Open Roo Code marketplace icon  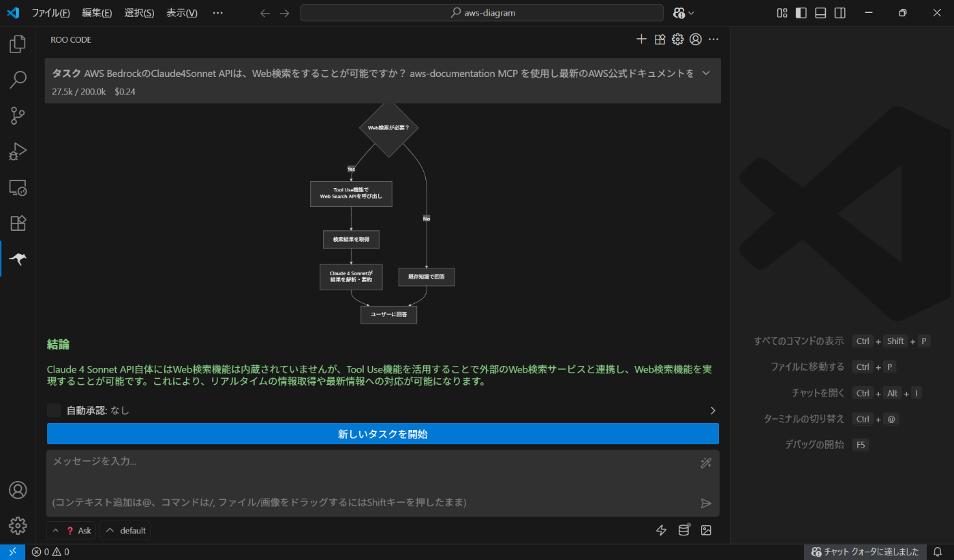(660, 40)
